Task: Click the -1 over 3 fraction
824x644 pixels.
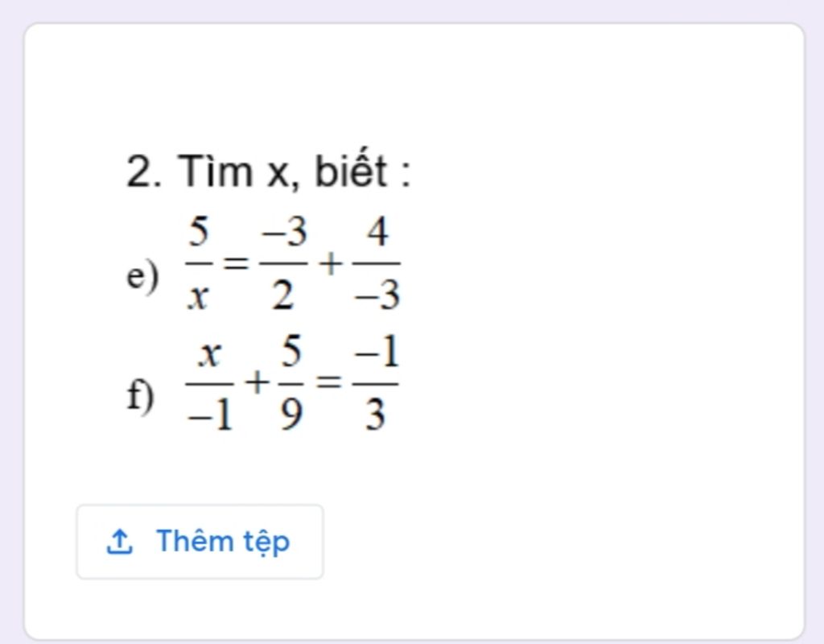Action: click(375, 384)
